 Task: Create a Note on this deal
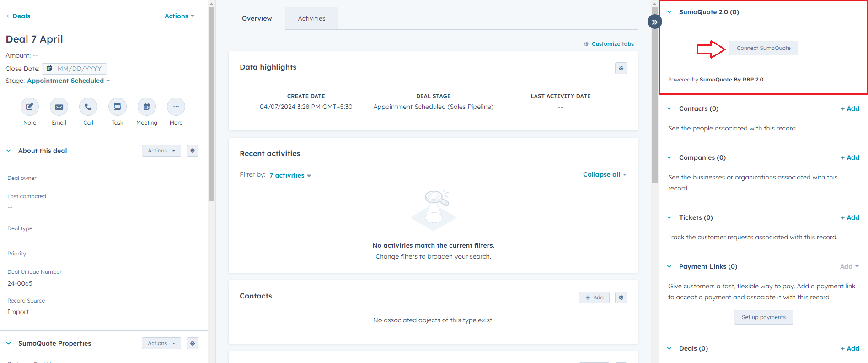pos(30,107)
